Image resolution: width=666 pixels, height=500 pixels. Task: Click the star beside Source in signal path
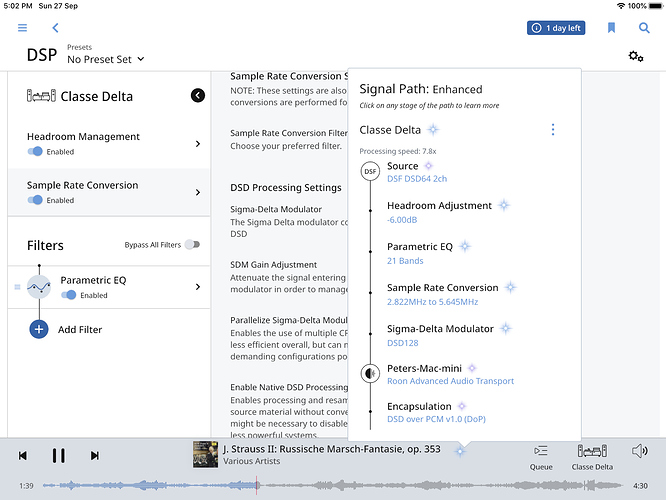point(429,166)
